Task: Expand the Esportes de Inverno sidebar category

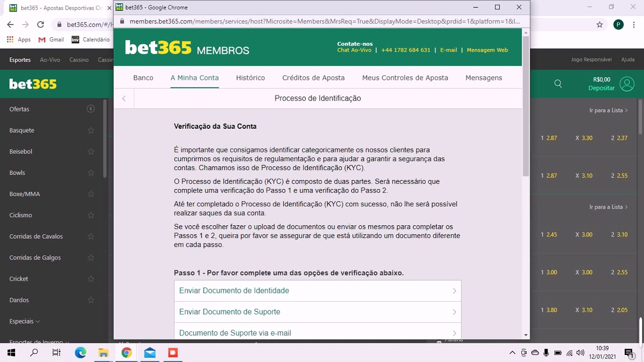Action: pyautogui.click(x=39, y=342)
